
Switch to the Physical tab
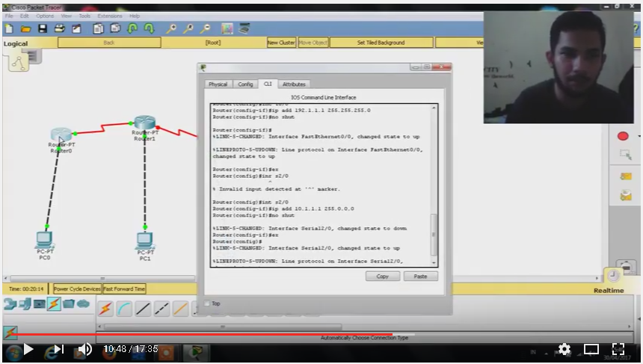tap(218, 84)
